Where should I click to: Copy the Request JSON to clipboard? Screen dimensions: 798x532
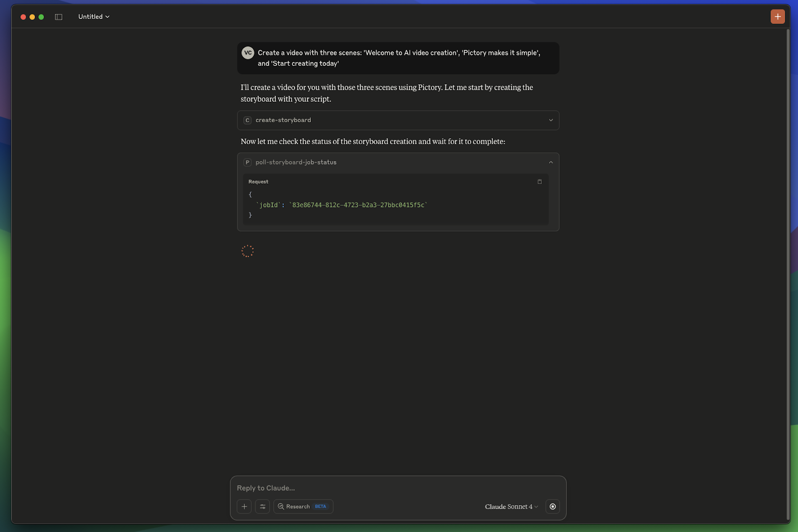pos(539,181)
